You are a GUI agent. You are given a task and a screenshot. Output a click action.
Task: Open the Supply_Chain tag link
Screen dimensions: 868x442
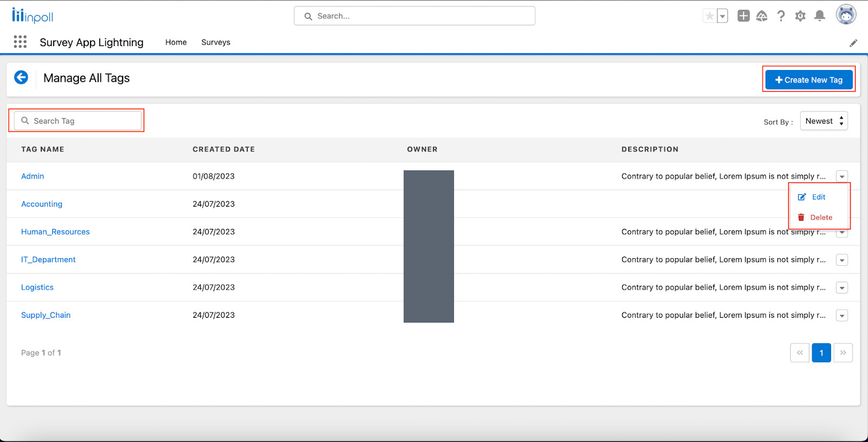pyautogui.click(x=46, y=315)
